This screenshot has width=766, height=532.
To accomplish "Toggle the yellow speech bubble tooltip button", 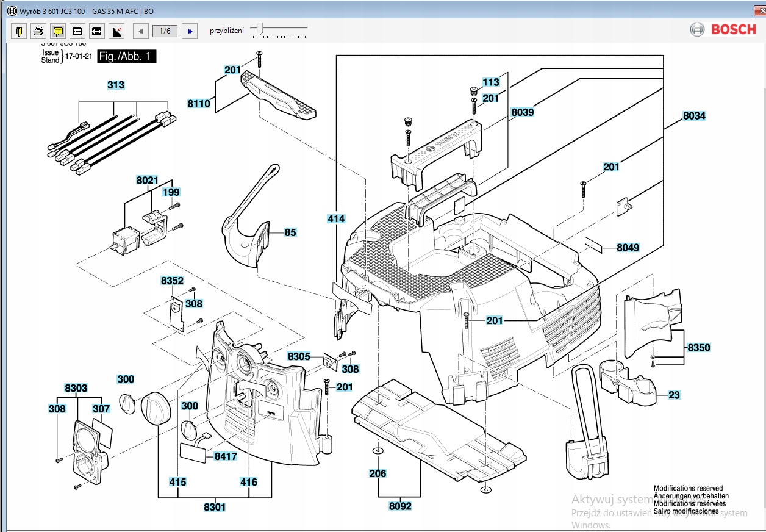I will pyautogui.click(x=58, y=31).
